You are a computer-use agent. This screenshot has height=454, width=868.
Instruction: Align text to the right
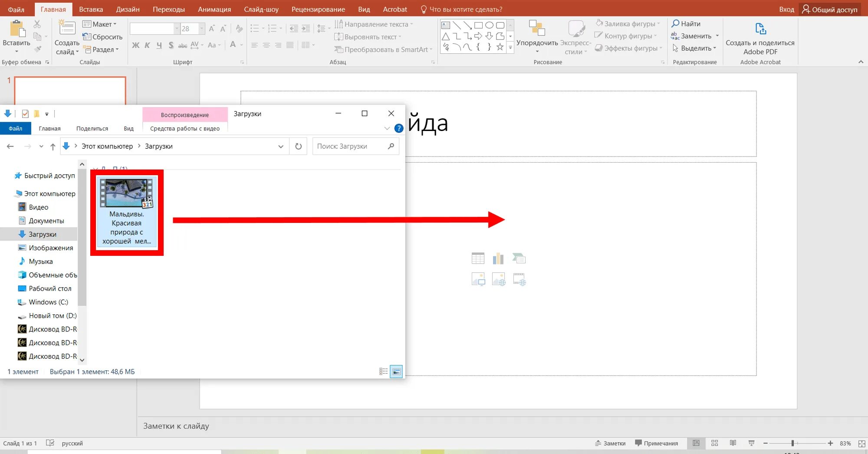coord(278,45)
